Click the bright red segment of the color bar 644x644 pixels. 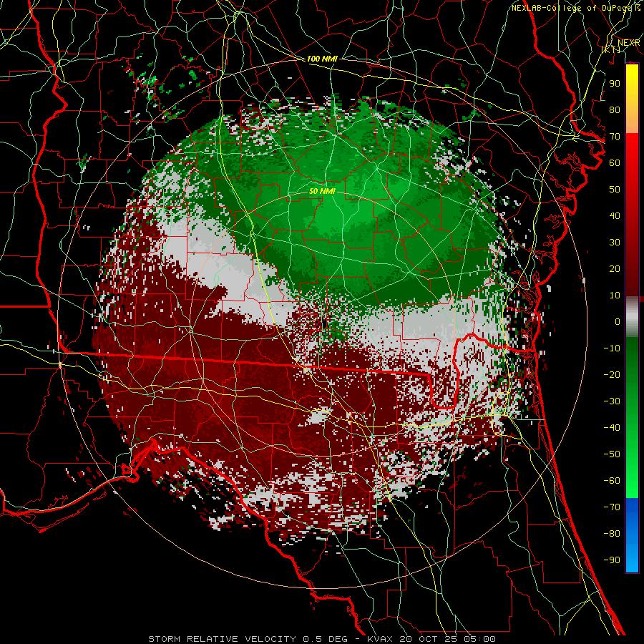(632, 150)
